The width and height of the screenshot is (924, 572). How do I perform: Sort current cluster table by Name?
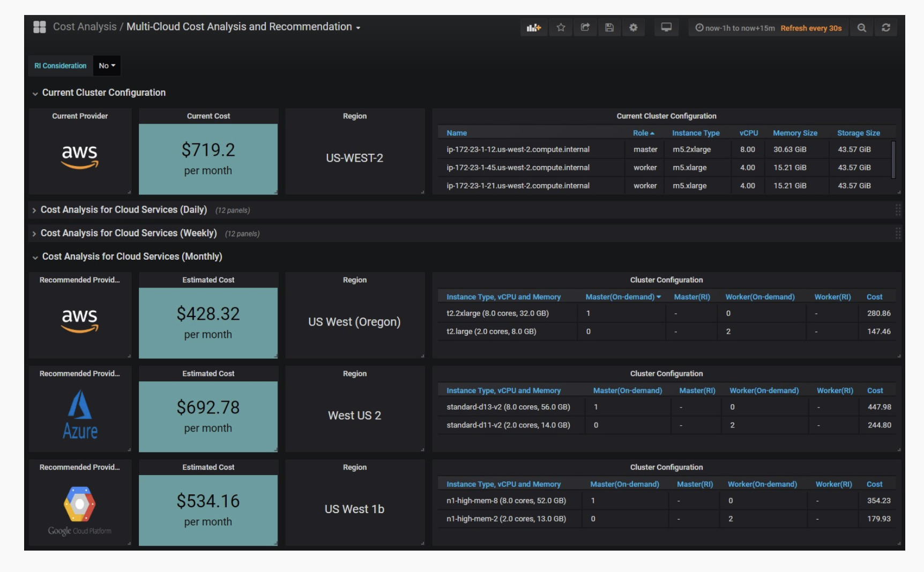[x=457, y=133]
